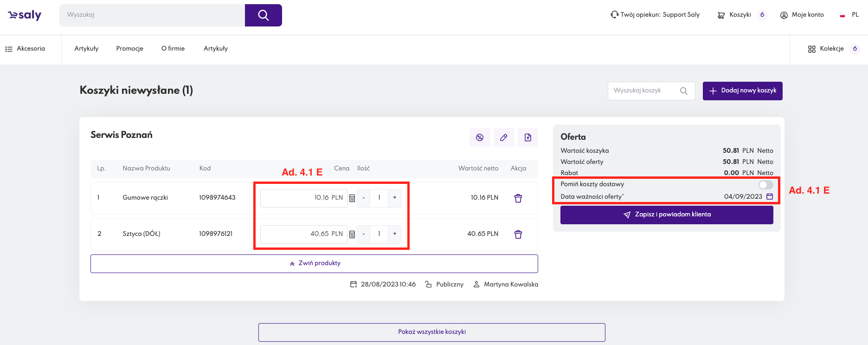The height and width of the screenshot is (345, 868).
Task: Open the Akcesoria category menu
Action: pyautogui.click(x=26, y=49)
